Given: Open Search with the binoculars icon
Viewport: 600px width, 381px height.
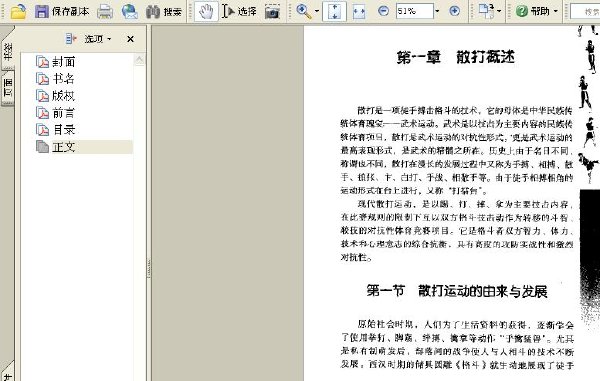Looking at the screenshot, I should (x=164, y=12).
